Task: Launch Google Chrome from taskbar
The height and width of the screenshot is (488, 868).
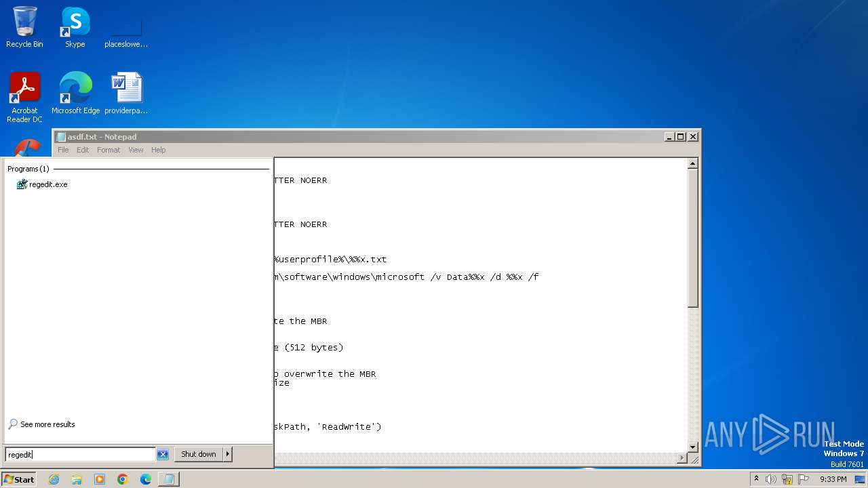Action: 123,479
